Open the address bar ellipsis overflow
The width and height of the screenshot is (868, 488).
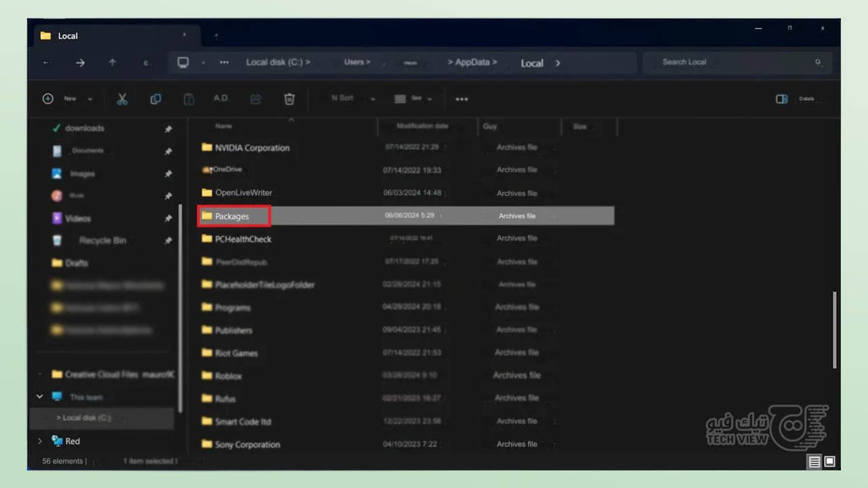(x=224, y=62)
